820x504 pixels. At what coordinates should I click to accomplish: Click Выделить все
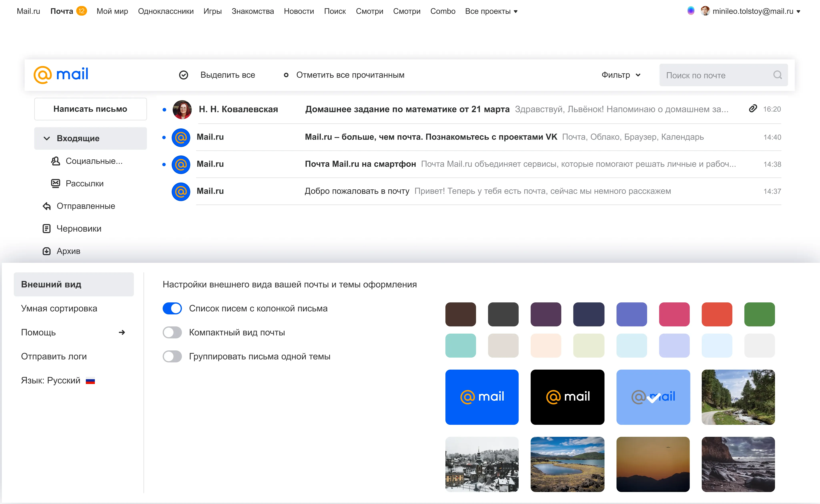pos(228,75)
